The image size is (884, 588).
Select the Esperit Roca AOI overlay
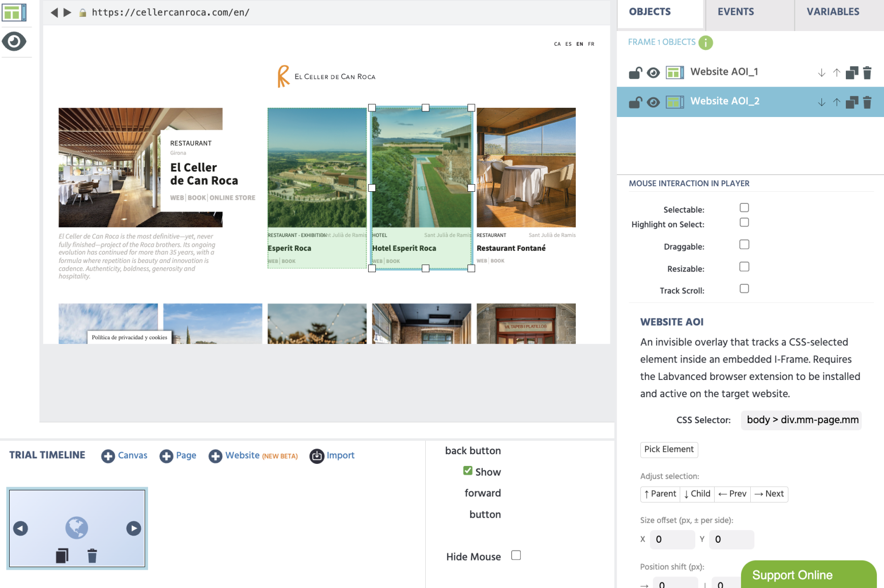coord(317,188)
